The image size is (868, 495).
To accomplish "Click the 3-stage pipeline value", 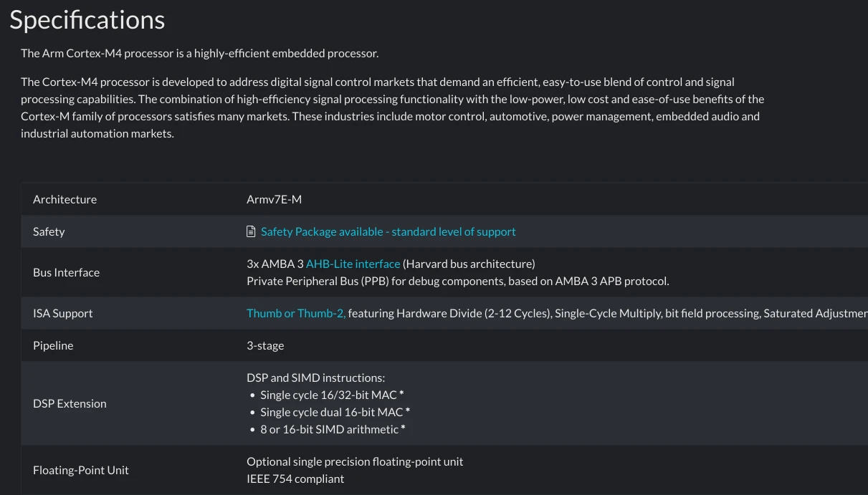I will [x=265, y=345].
